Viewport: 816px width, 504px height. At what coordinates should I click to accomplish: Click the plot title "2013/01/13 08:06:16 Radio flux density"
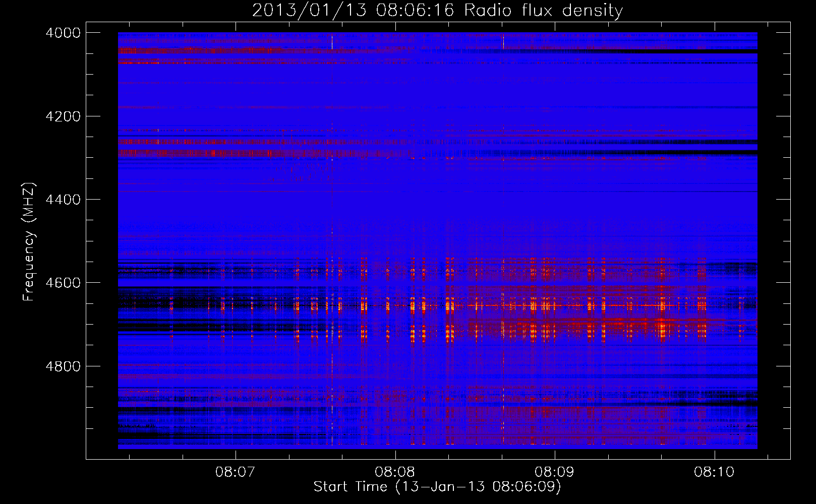(437, 10)
